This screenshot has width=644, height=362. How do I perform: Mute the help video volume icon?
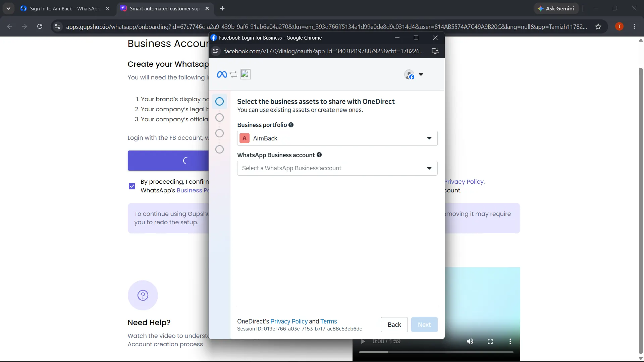[470, 342]
